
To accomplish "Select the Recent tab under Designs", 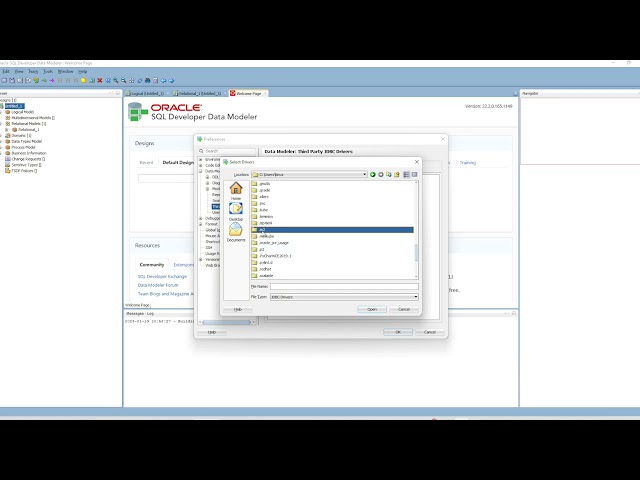I will click(146, 162).
